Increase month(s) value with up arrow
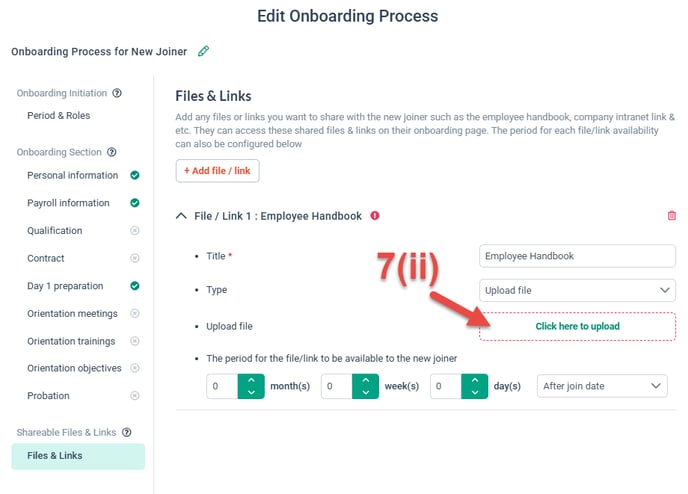Viewport: 688px width, 494px height. click(251, 380)
